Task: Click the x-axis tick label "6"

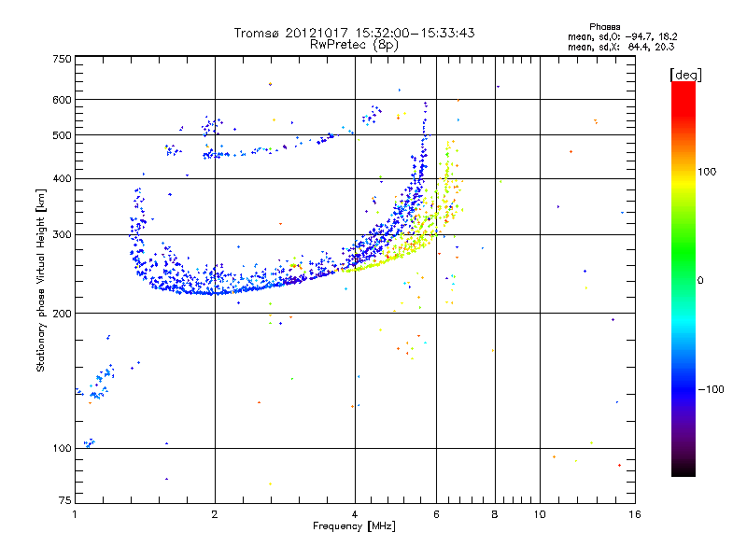Action: click(x=436, y=514)
